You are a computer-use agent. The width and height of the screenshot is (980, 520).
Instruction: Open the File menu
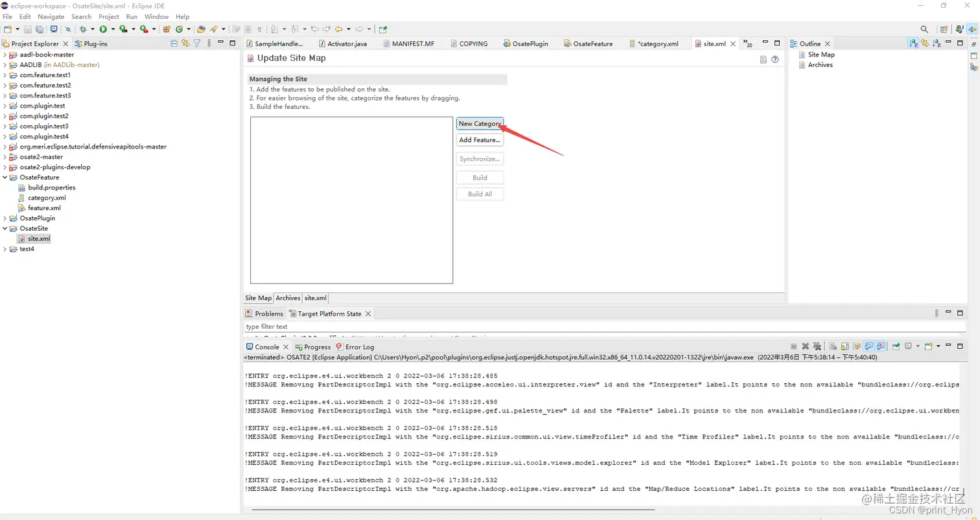click(x=7, y=16)
